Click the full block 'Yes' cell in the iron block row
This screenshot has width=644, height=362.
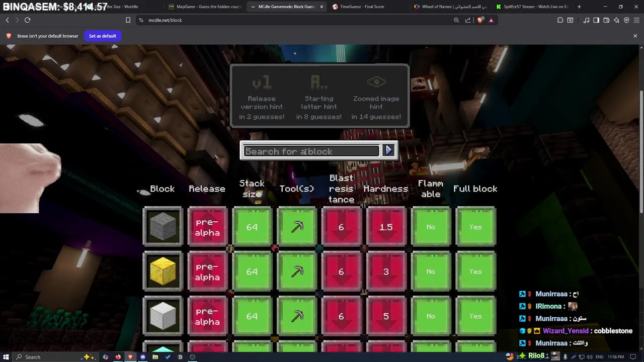tap(475, 316)
